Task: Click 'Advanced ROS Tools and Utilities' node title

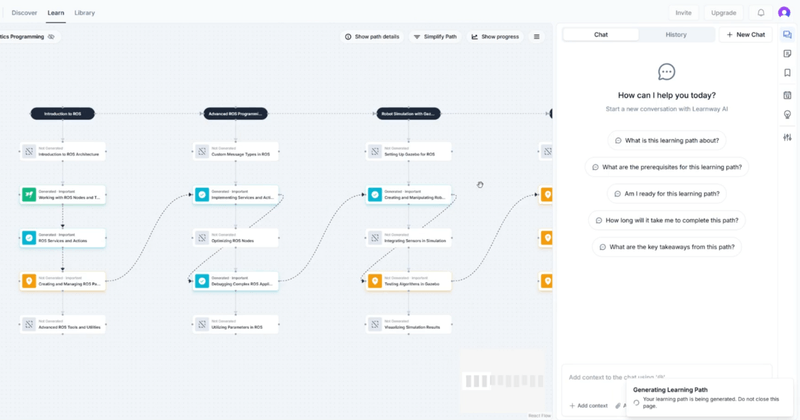Action: click(x=69, y=327)
